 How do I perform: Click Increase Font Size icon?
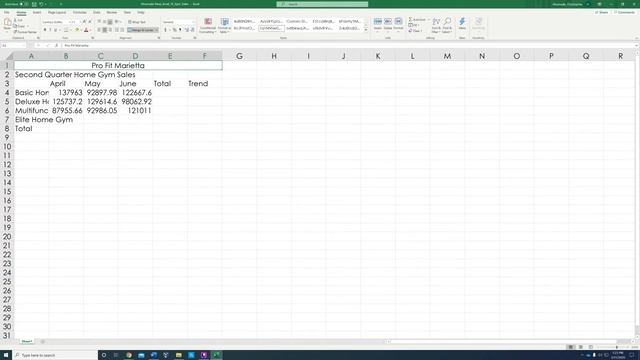[84, 22]
